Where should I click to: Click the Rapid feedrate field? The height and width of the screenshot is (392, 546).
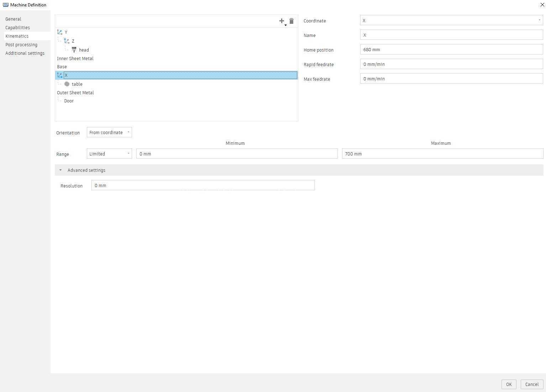[451, 64]
